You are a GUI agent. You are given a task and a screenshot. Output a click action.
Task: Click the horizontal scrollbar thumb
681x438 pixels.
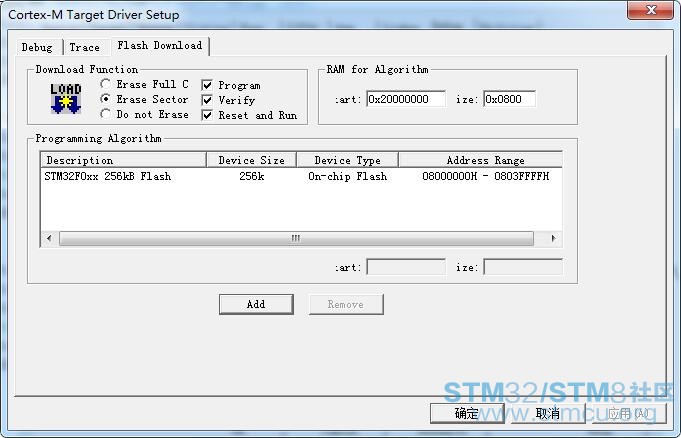296,238
